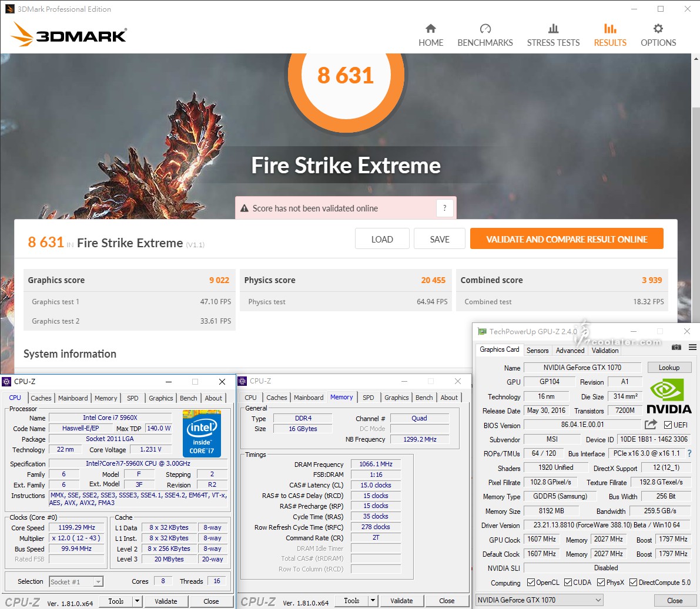Click the GPU-Z screenshot camera icon
The width and height of the screenshot is (700, 609).
point(676,347)
